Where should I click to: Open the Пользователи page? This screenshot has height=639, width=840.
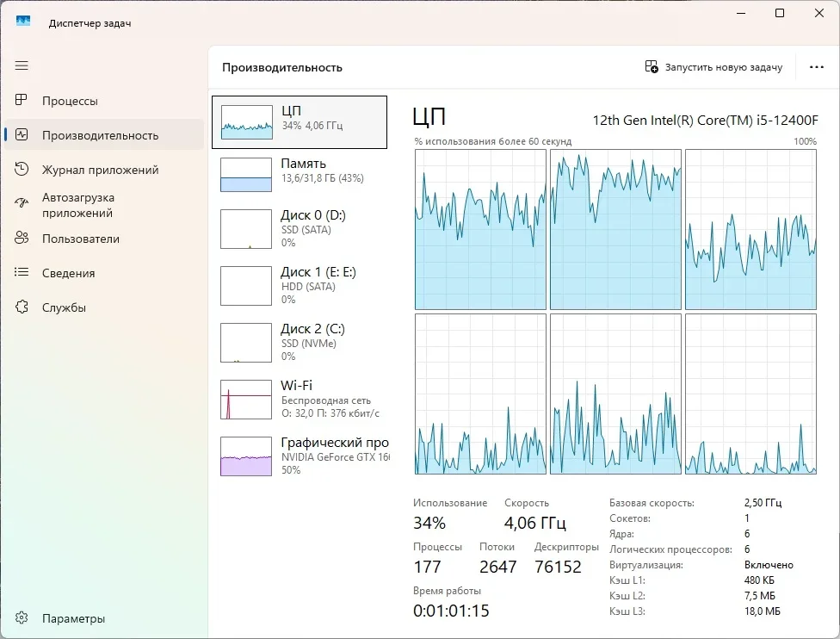click(104, 239)
